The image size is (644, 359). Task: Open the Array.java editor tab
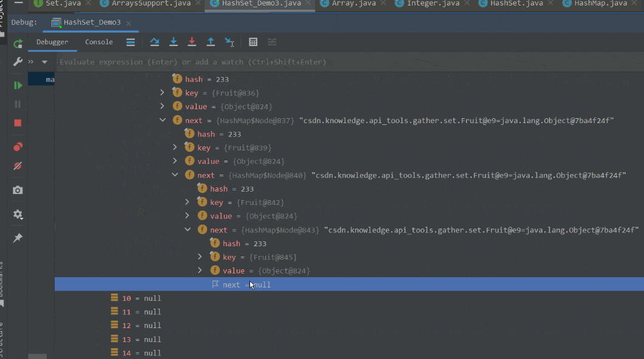[x=354, y=3]
